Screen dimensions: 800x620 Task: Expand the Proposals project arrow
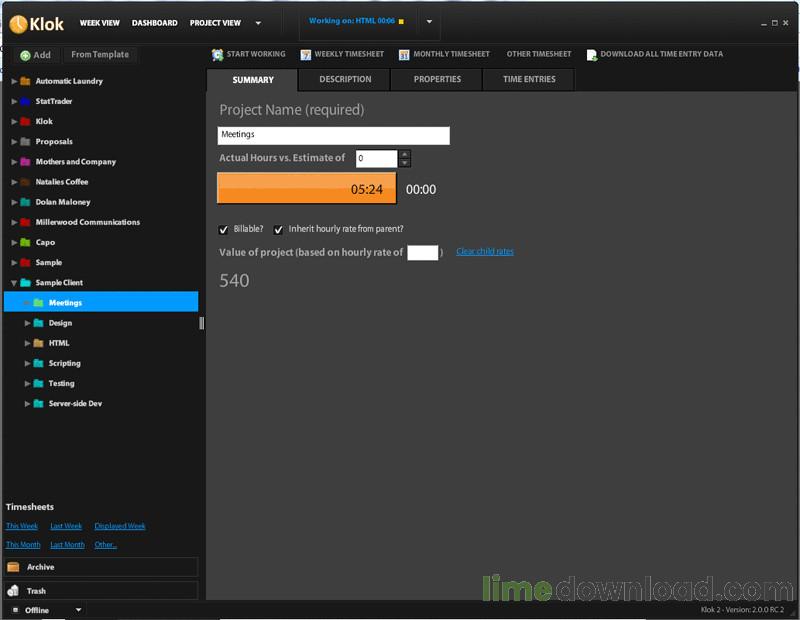pos(14,141)
